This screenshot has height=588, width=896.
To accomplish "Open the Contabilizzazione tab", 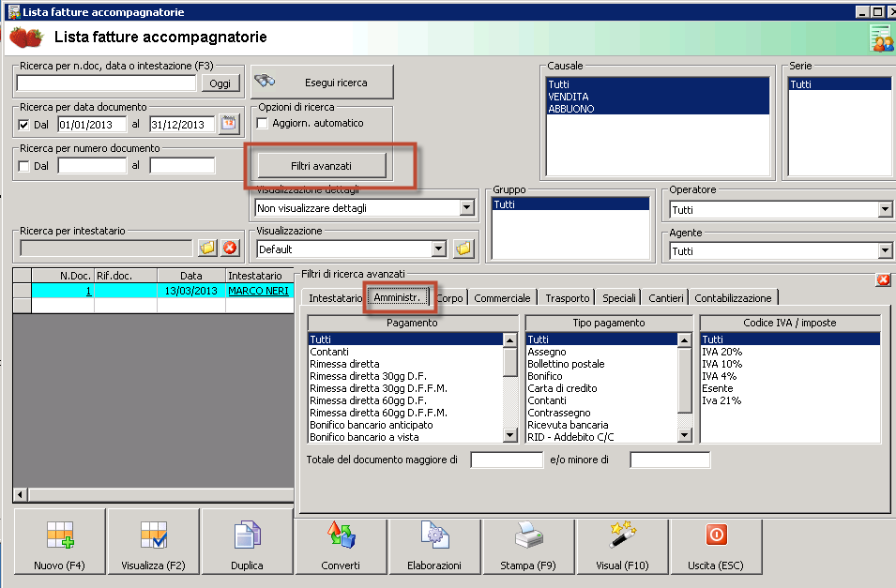I will click(x=734, y=298).
